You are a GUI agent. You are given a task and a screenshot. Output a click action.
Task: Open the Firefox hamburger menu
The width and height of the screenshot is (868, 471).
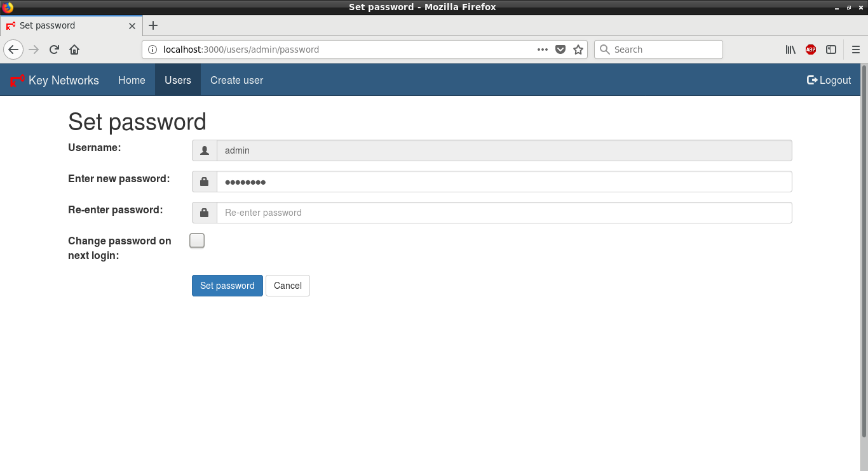click(x=855, y=50)
